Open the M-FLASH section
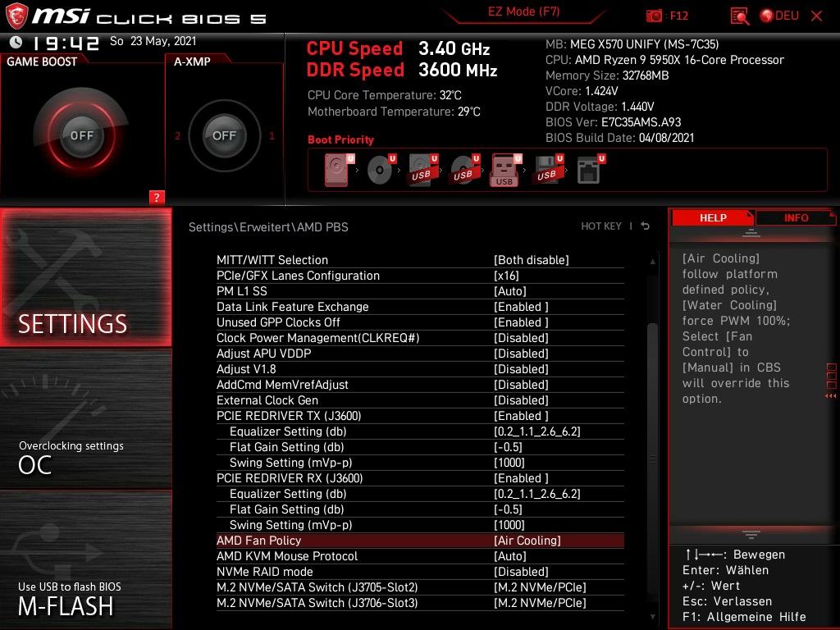The width and height of the screenshot is (840, 630). tap(85, 559)
